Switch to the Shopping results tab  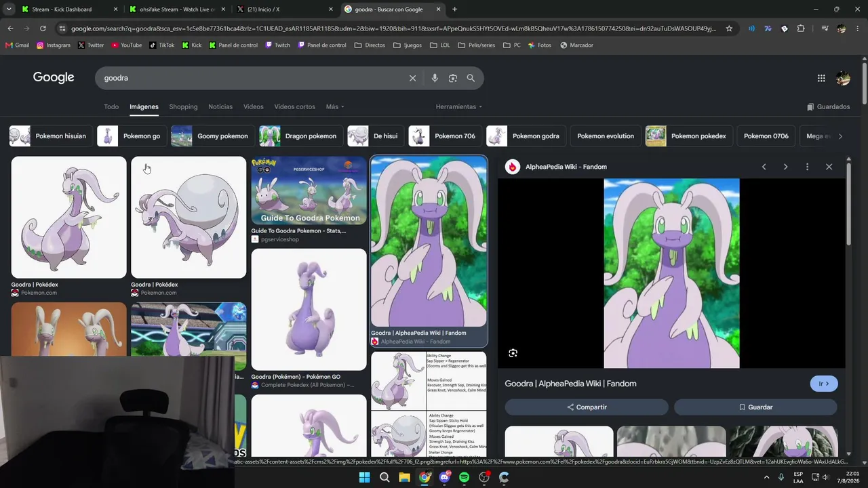(x=183, y=107)
